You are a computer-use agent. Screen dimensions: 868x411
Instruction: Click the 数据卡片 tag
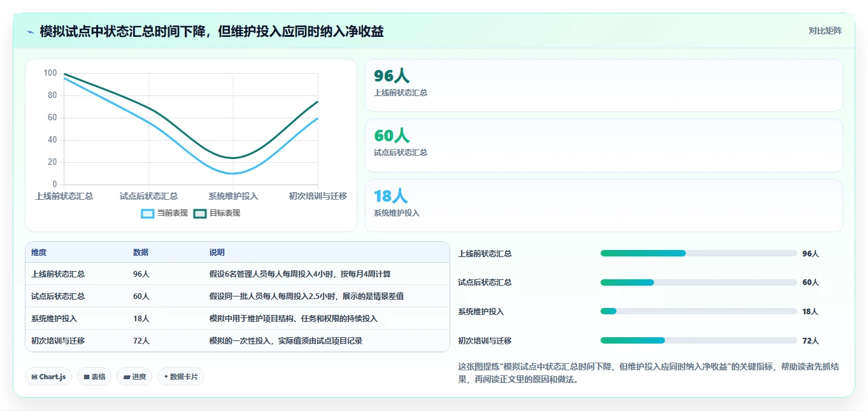tap(181, 377)
